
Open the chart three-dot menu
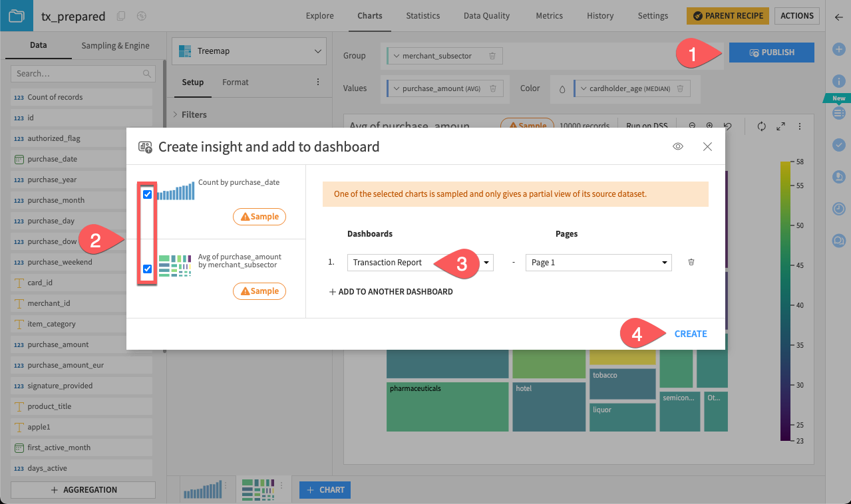(x=800, y=126)
